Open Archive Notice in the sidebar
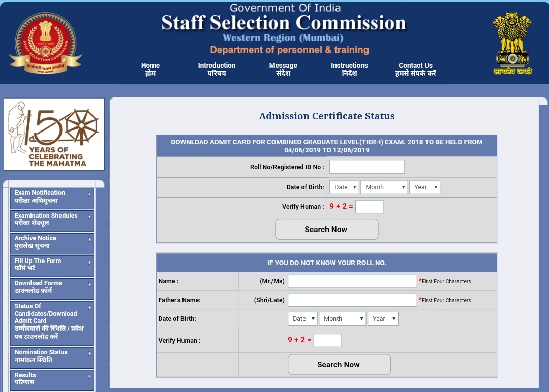This screenshot has width=549, height=392. click(x=52, y=243)
